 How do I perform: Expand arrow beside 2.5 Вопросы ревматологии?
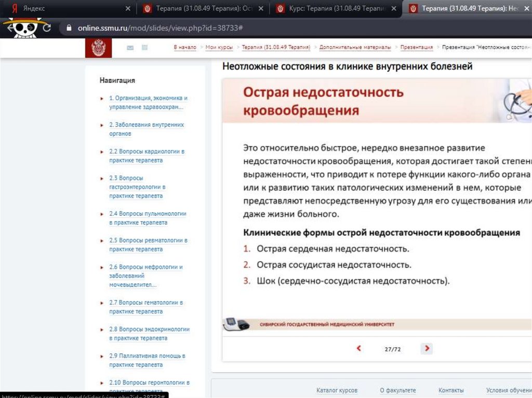(102, 241)
